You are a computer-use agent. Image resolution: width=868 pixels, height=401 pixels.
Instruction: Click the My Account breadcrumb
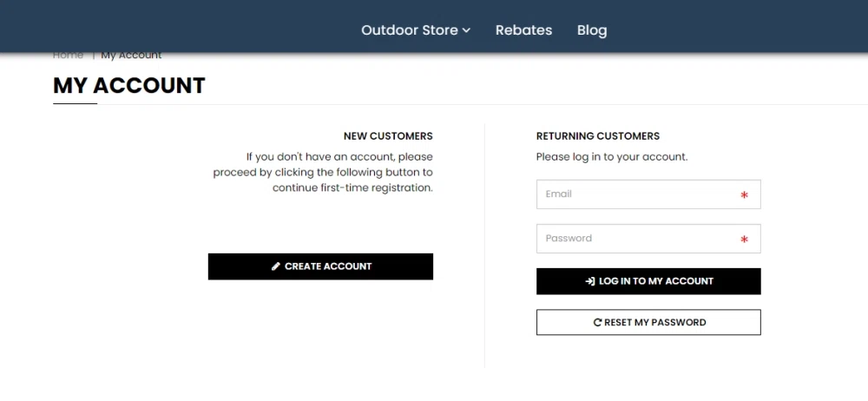pyautogui.click(x=131, y=55)
